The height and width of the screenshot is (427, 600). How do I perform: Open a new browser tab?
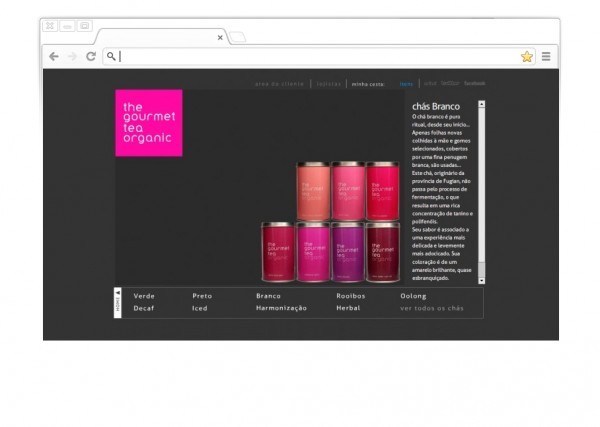237,38
